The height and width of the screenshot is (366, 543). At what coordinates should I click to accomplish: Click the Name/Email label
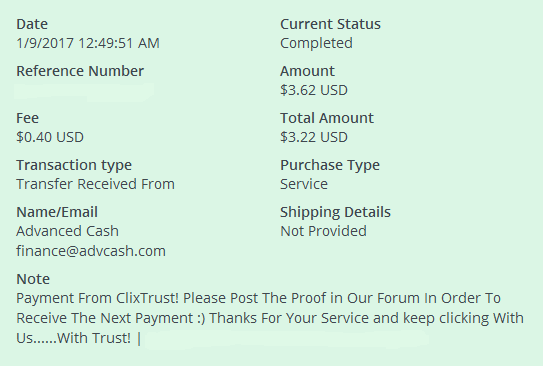(57, 212)
